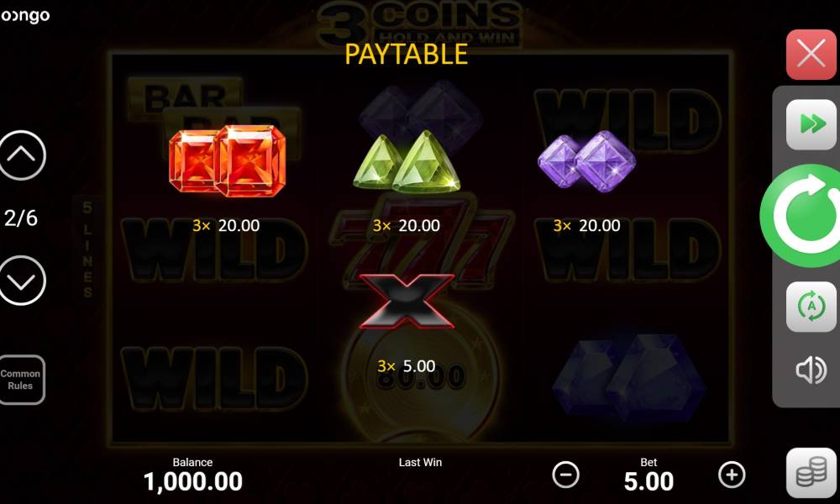Click the Booongo logo
The image size is (840, 504).
point(25,16)
